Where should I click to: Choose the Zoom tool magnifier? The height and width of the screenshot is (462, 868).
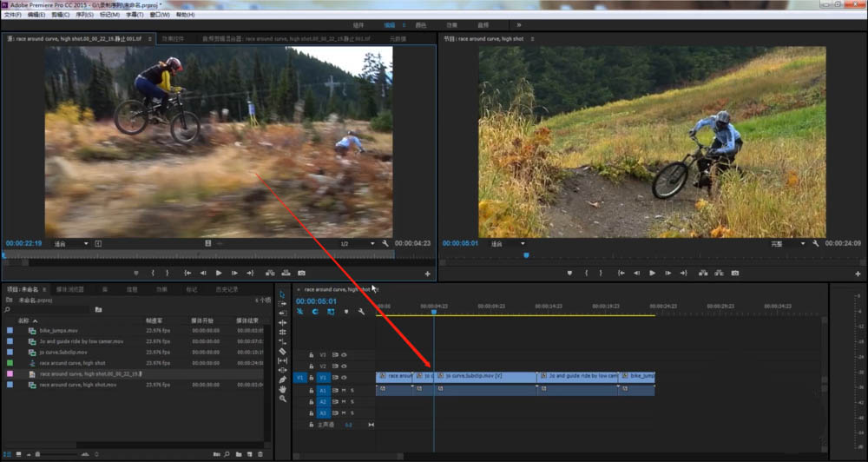[283, 399]
